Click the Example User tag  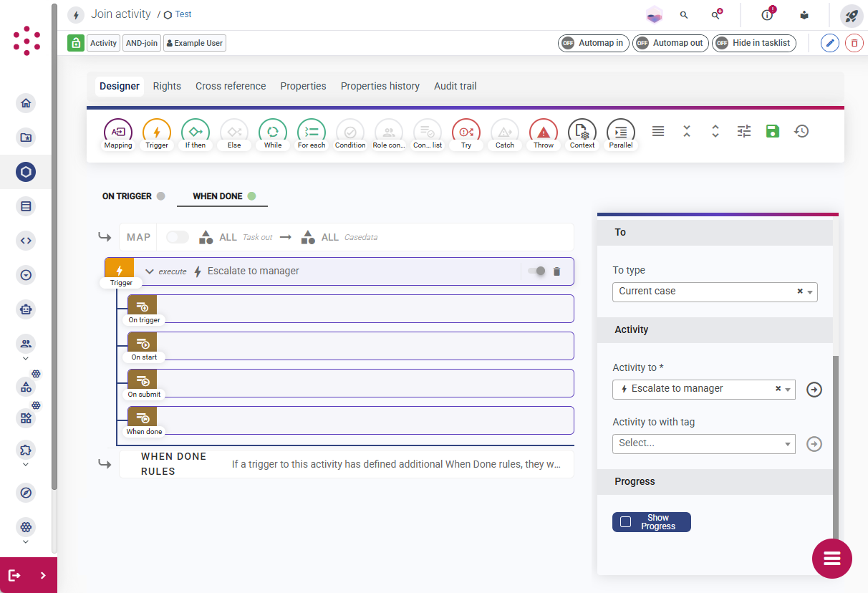tap(195, 43)
